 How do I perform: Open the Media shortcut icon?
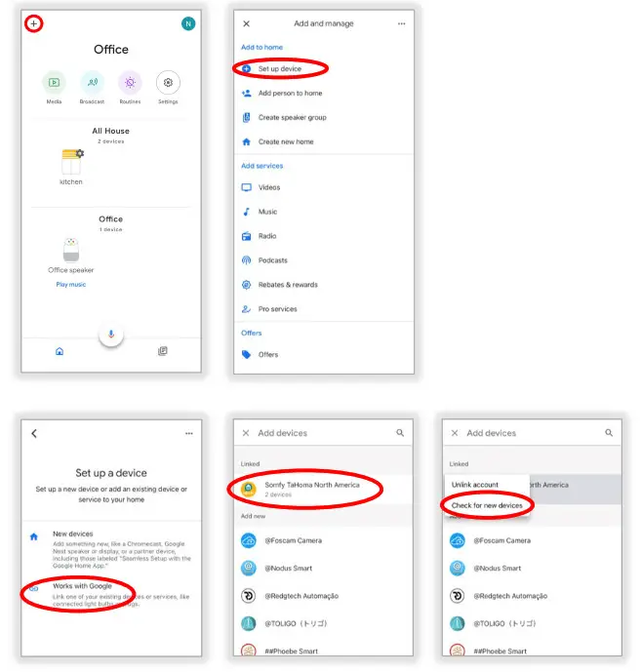point(54,82)
